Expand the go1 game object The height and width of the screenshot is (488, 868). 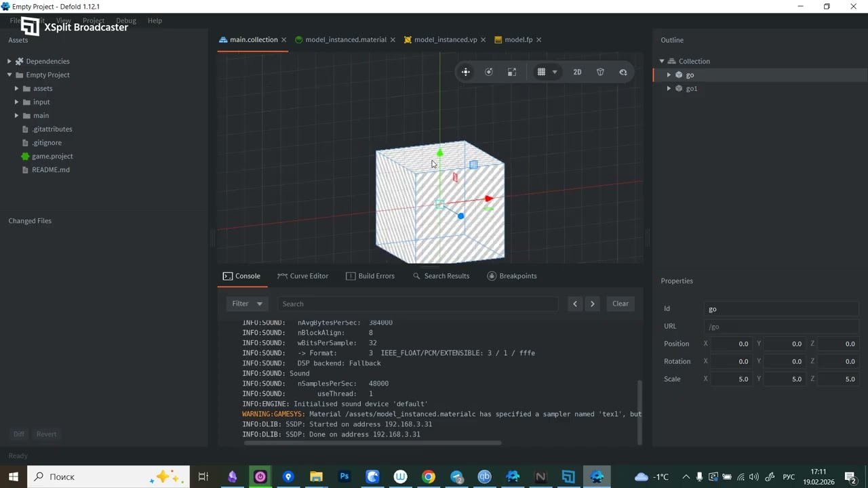pos(669,88)
